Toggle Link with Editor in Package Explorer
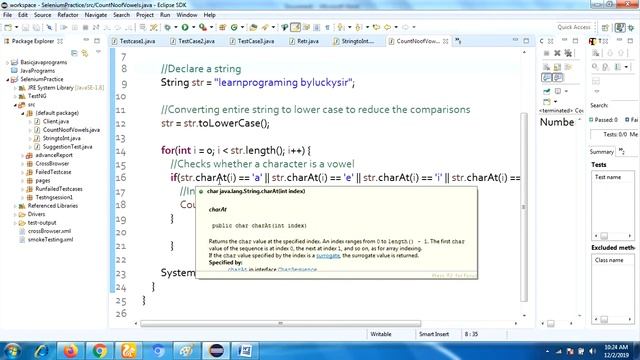The width and height of the screenshot is (640, 360). click(x=85, y=53)
